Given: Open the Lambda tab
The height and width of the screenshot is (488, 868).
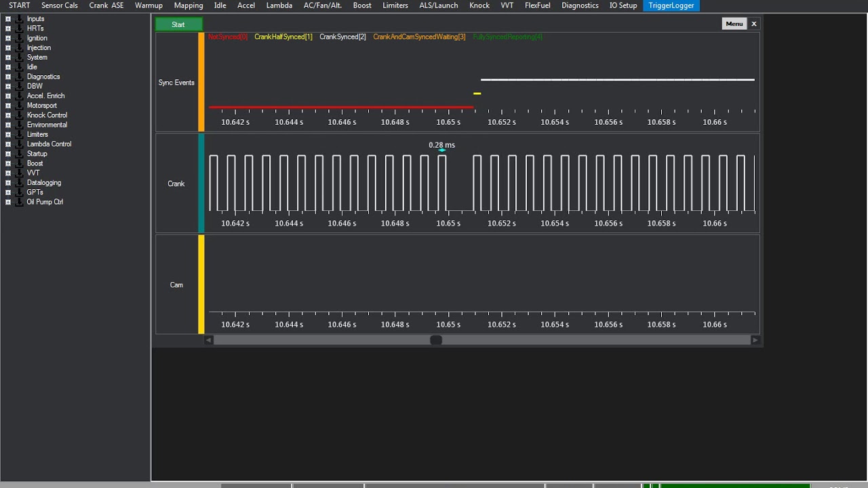Looking at the screenshot, I should point(279,5).
